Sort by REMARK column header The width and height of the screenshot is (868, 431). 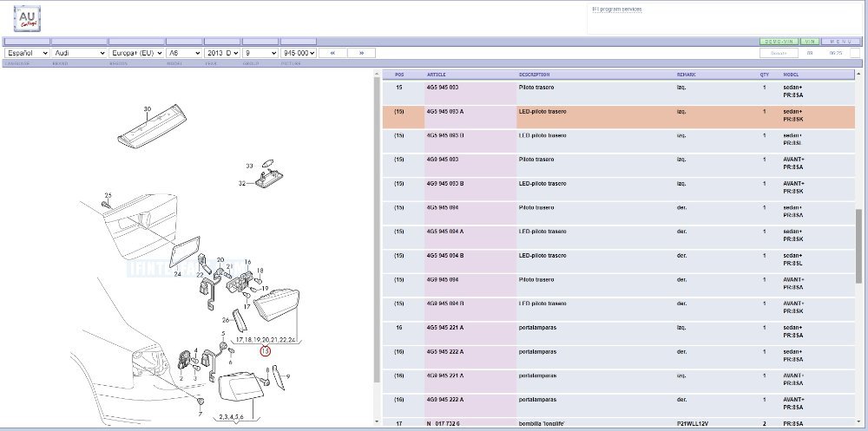686,75
